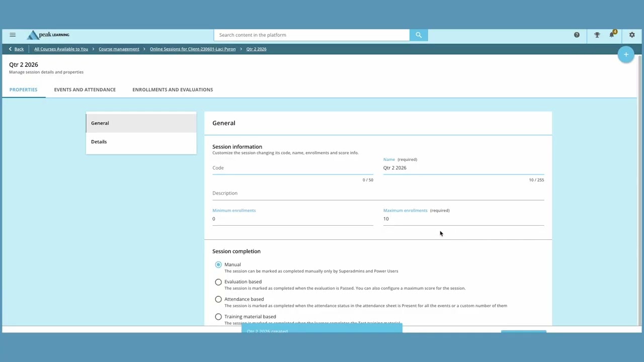The width and height of the screenshot is (644, 362).
Task: Click the Qtr 2 2026 breadcrumb
Action: coord(256,49)
